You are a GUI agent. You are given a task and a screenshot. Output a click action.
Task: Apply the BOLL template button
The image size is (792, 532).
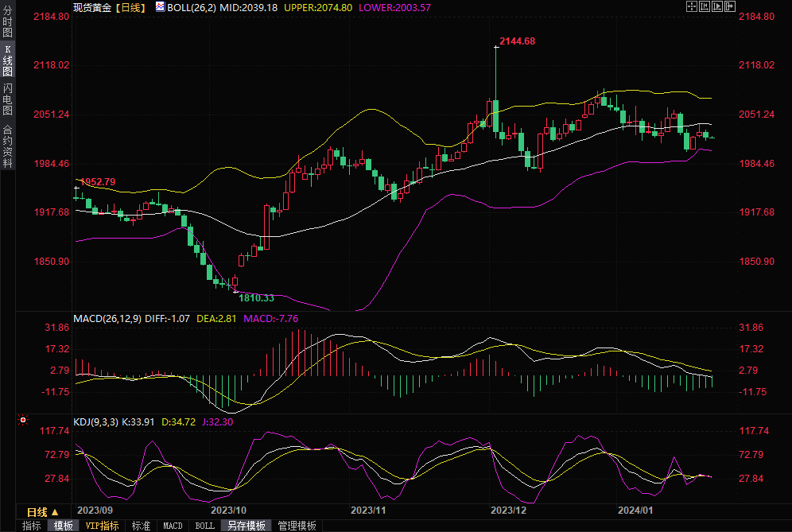pos(204,526)
